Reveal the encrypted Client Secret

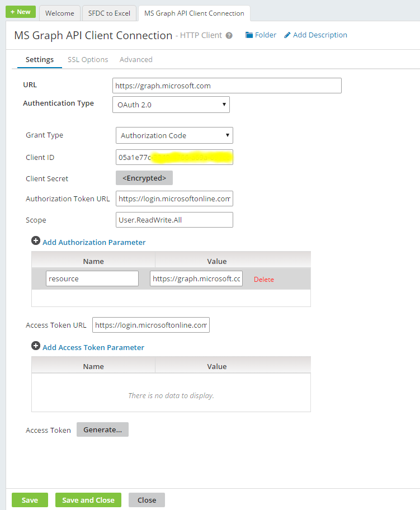pyautogui.click(x=144, y=178)
